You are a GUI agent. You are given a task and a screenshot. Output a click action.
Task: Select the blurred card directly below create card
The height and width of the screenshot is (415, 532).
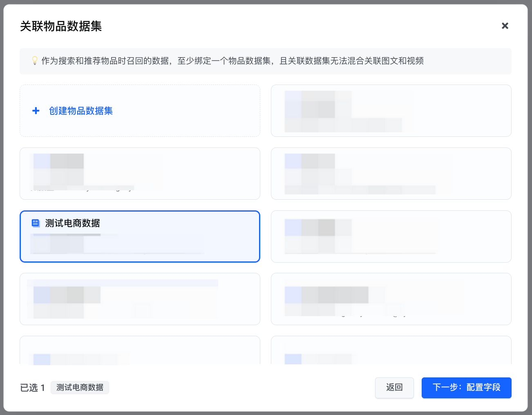pos(140,174)
